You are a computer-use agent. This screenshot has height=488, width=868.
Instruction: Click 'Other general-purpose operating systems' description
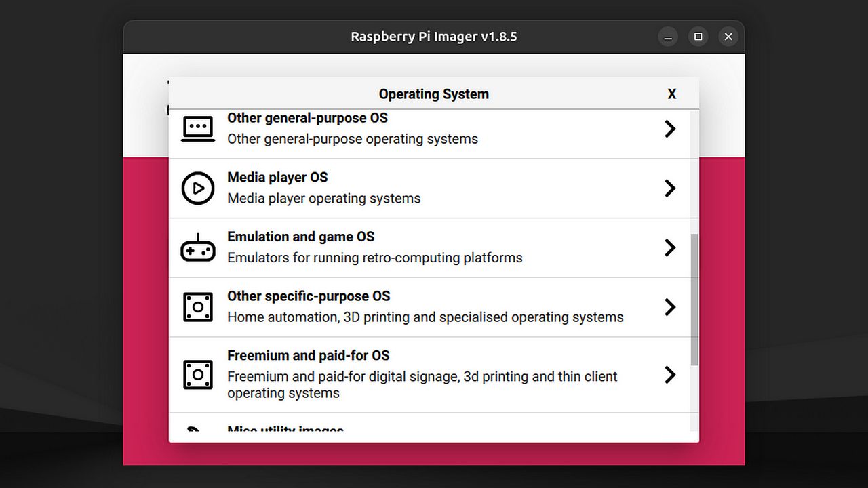[x=353, y=139]
